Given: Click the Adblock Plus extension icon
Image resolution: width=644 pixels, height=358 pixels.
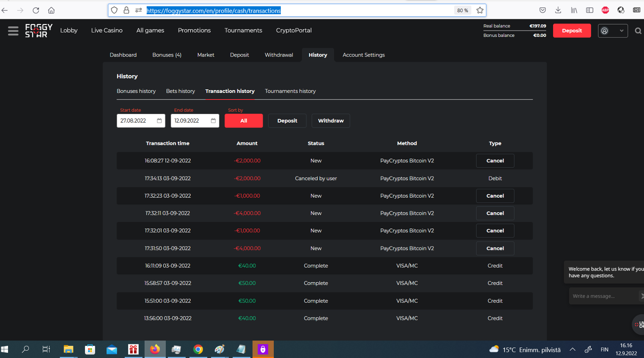Looking at the screenshot, I should coord(605,10).
